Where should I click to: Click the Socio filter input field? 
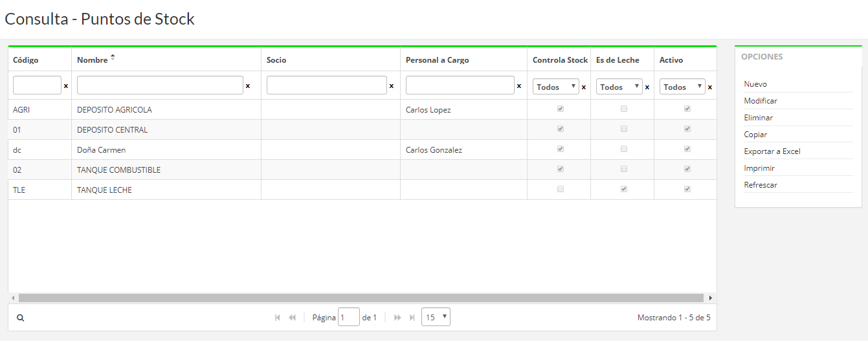[326, 85]
